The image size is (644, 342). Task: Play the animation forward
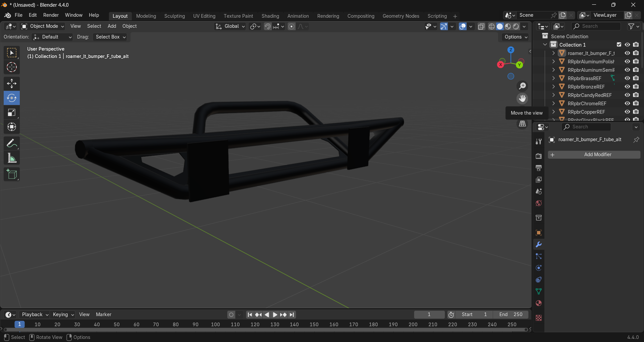tap(275, 315)
